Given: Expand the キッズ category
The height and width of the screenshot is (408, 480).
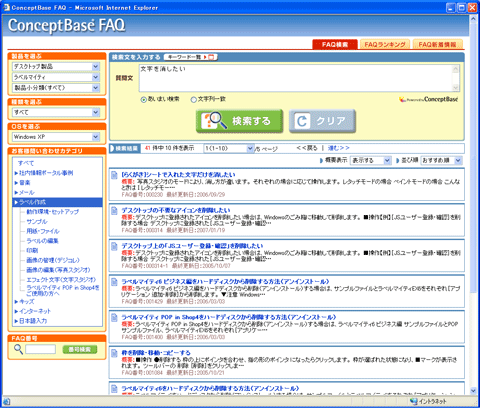Looking at the screenshot, I should (x=16, y=302).
